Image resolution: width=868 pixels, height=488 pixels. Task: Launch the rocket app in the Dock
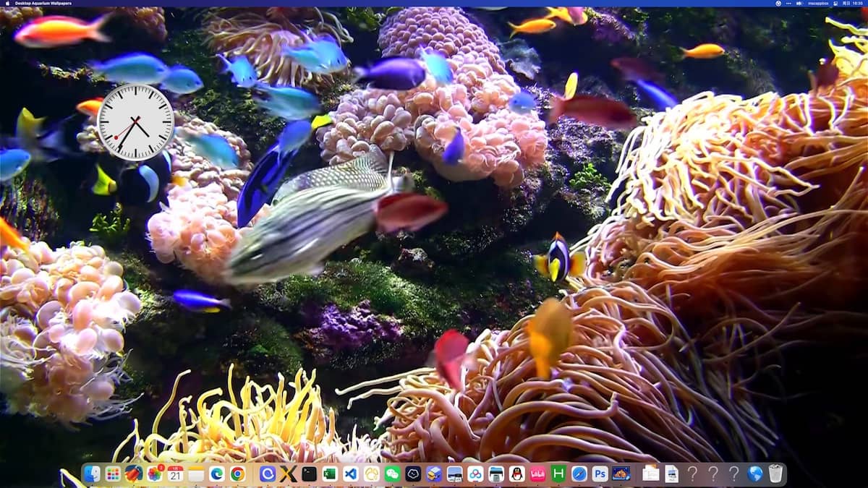pyautogui.click(x=134, y=474)
